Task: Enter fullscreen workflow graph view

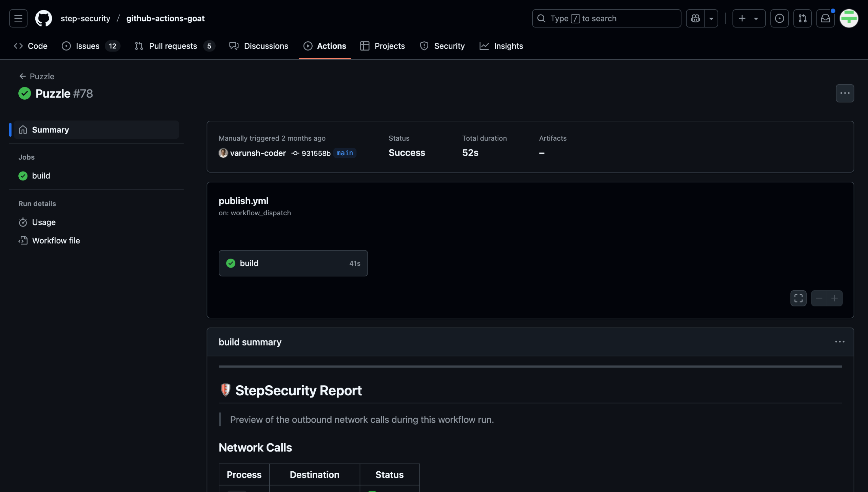Action: point(798,298)
